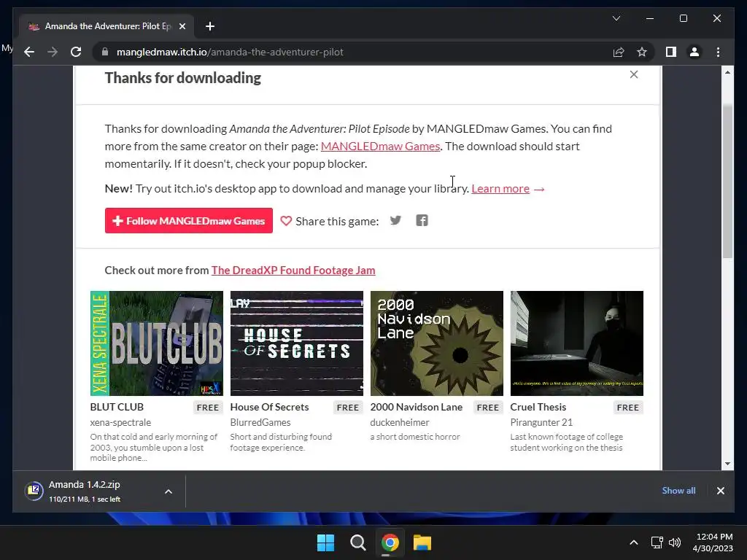The image size is (747, 560).
Task: Click FREE badge on BLUT CLUB
Action: pos(208,408)
